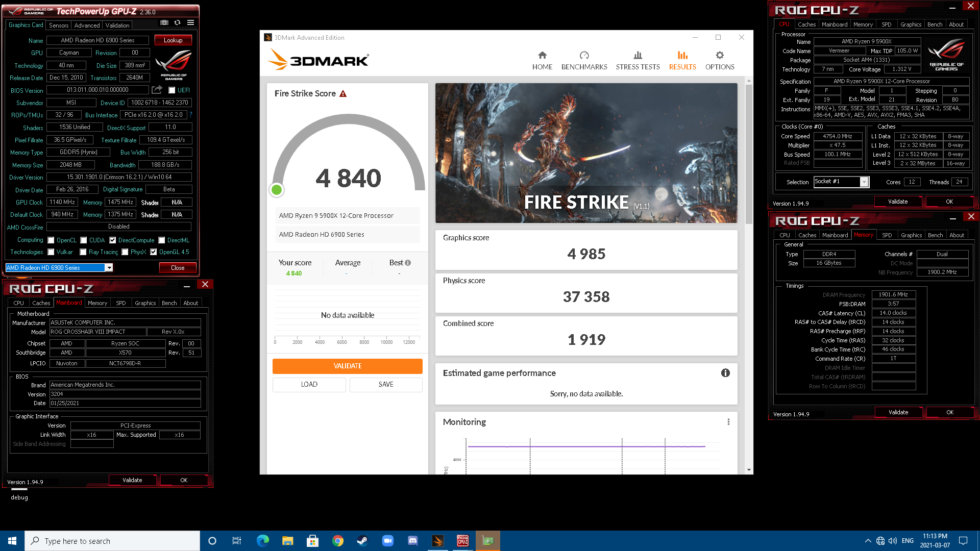Launch Microsoft Edge from taskbar
The height and width of the screenshot is (551, 980).
tap(262, 541)
